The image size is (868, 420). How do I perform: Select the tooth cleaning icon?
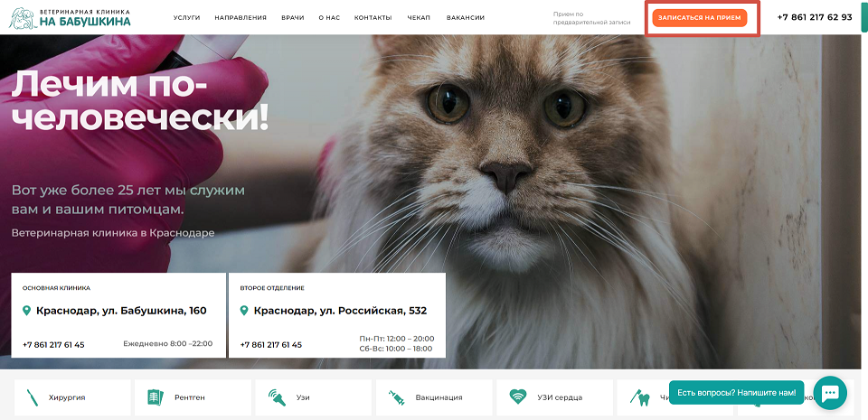[639, 397]
